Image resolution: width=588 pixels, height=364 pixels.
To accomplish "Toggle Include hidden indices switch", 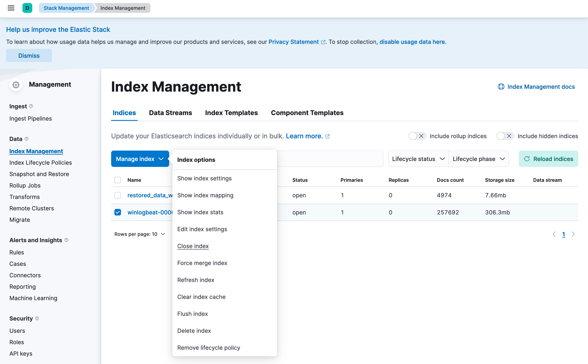I will [505, 136].
